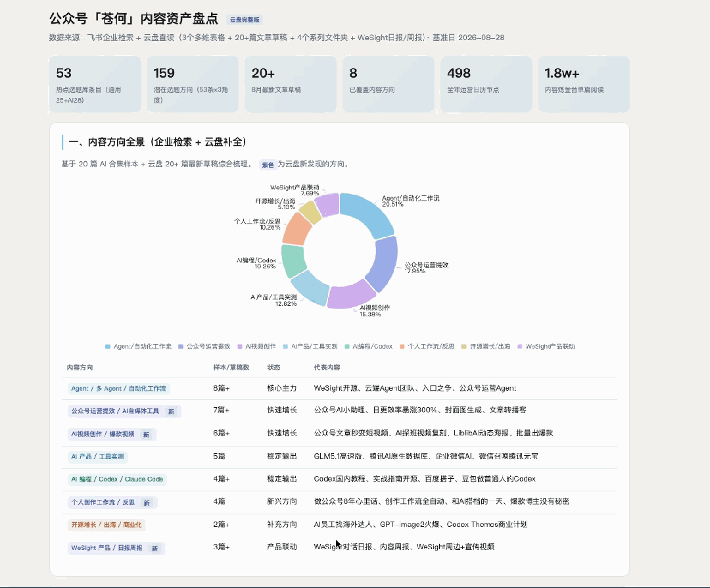Screen dimensions: 710x588
Task: Toggle AI编程/Codex legend item
Action: [369, 347]
